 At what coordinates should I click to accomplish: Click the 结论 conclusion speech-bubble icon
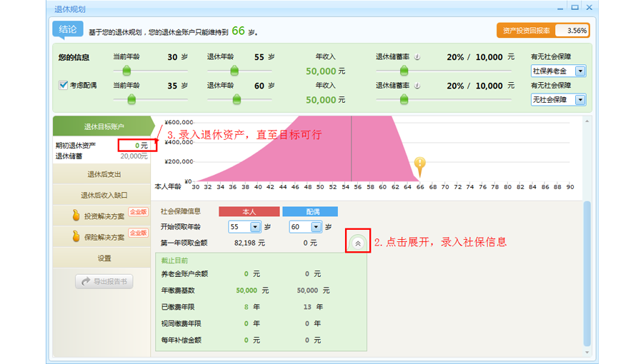coord(67,30)
